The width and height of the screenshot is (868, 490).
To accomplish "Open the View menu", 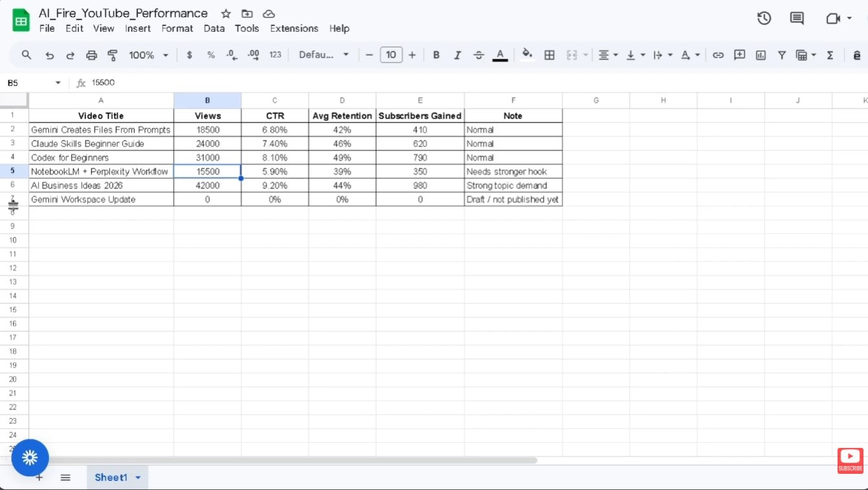I will coord(104,28).
